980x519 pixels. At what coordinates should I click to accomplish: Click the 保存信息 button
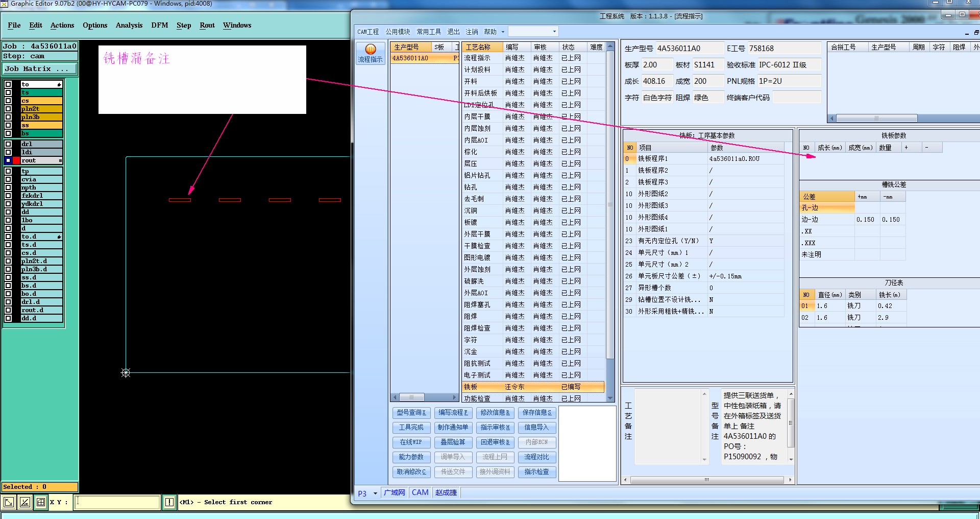(537, 413)
